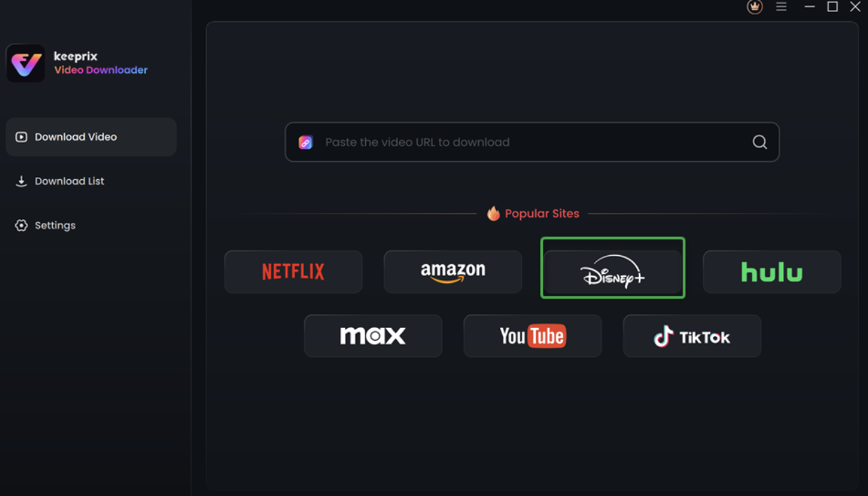868x496 pixels.
Task: Click the flame icon beside Popular Sites
Action: pos(494,214)
